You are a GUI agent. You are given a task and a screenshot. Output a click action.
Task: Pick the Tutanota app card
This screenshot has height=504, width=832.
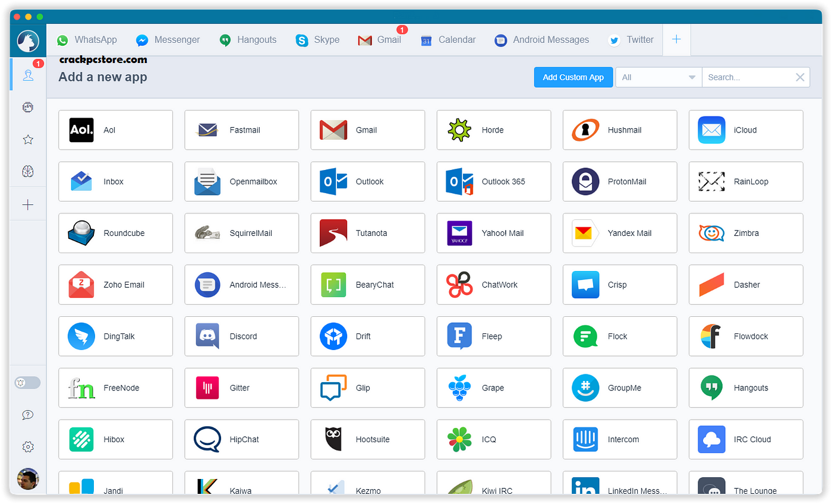pos(368,233)
